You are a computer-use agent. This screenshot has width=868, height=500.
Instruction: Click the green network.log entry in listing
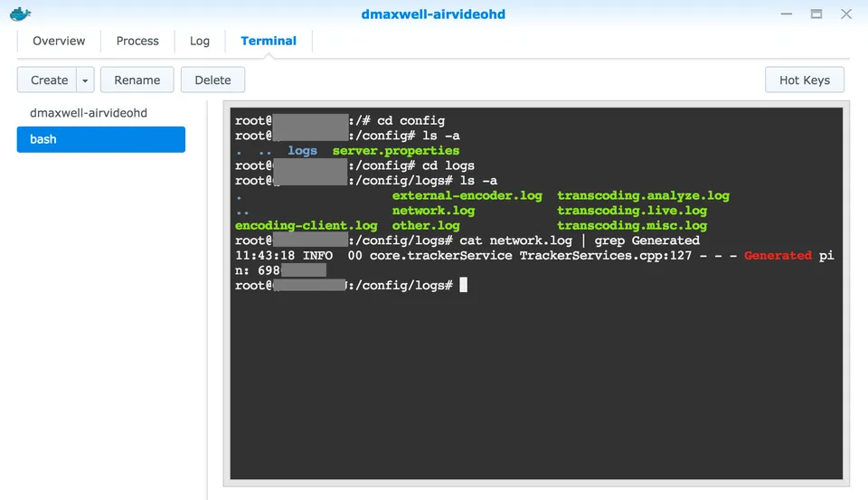[x=433, y=211]
